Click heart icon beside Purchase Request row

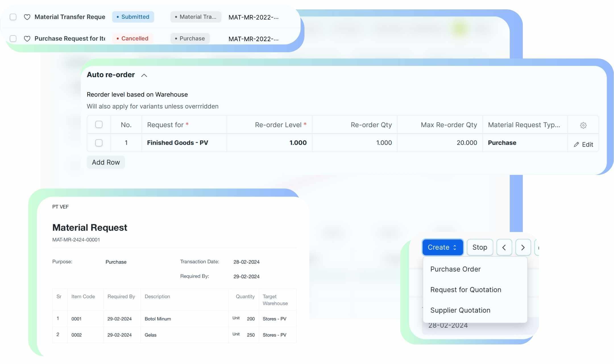(x=27, y=39)
